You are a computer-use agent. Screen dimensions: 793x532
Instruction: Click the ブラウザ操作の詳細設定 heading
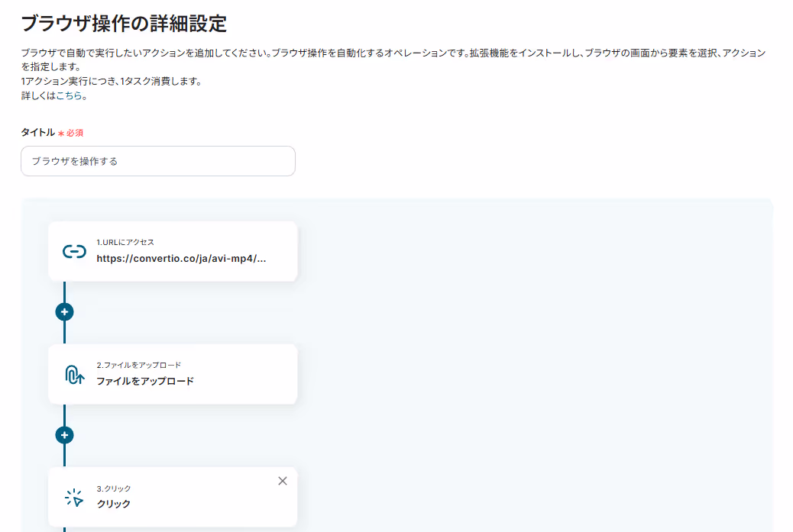pyautogui.click(x=124, y=24)
